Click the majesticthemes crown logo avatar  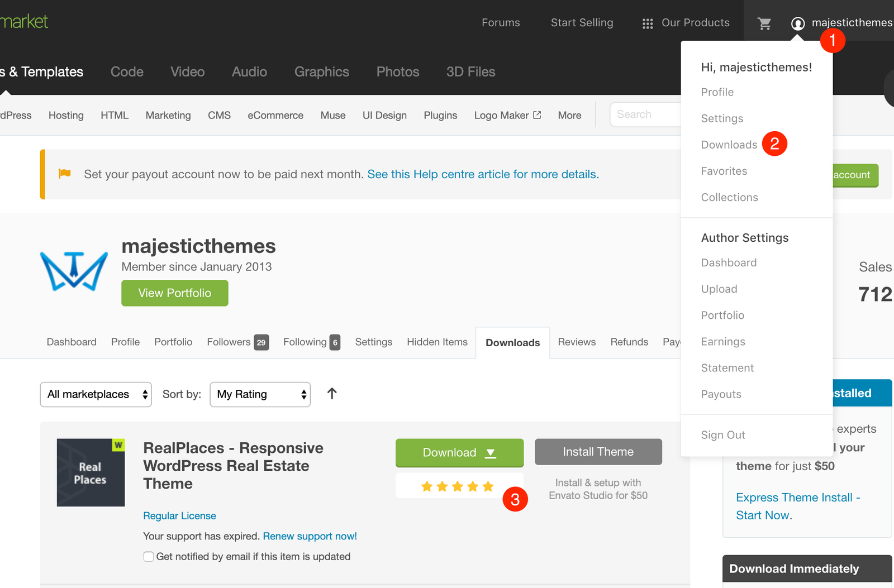[x=74, y=271]
